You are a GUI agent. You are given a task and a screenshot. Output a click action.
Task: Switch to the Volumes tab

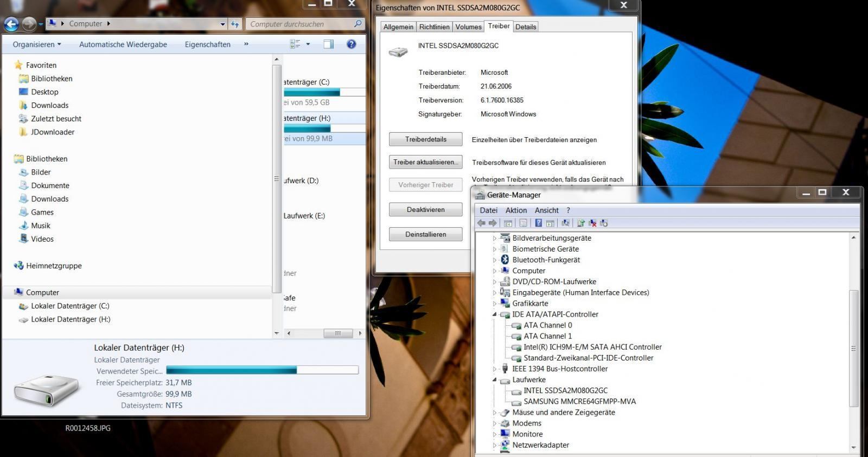468,27
